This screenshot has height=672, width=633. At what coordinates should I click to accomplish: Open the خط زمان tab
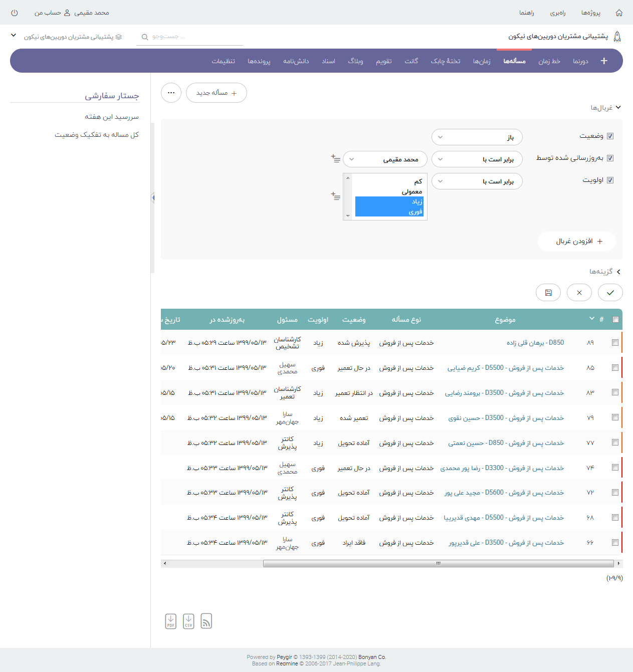(549, 61)
